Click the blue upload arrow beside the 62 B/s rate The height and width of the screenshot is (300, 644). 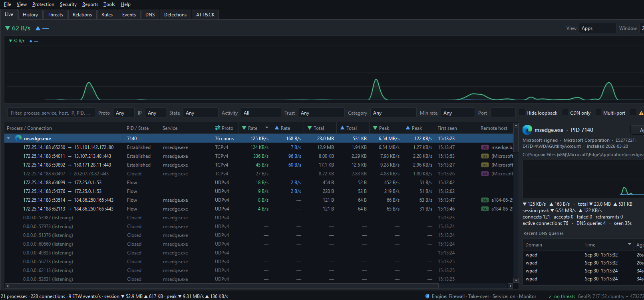(x=38, y=28)
